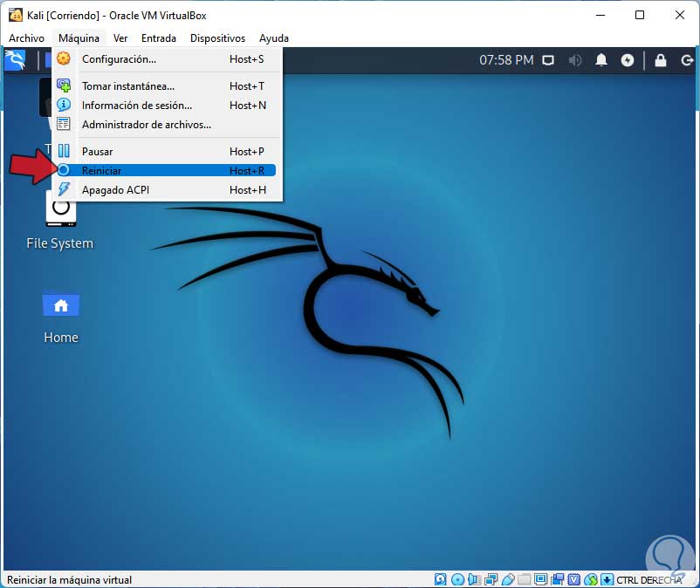This screenshot has height=588, width=700.
Task: Select Información de sesión... entry
Action: pyautogui.click(x=167, y=106)
